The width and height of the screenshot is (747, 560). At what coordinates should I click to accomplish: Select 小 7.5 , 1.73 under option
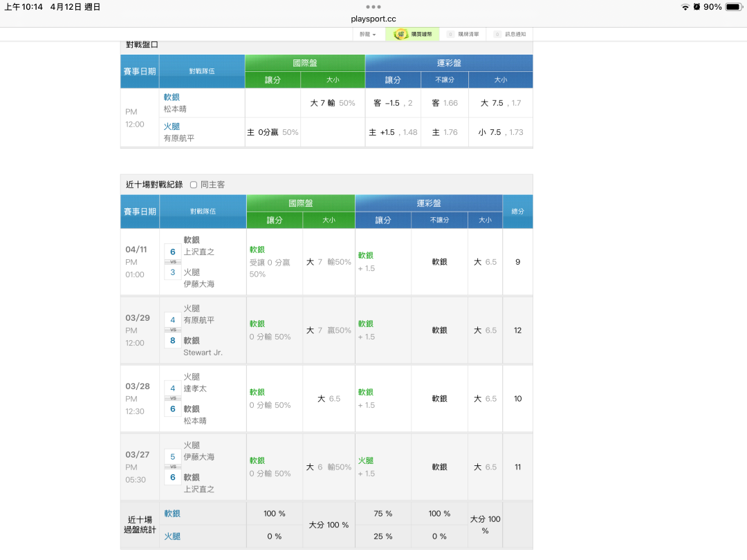501,132
